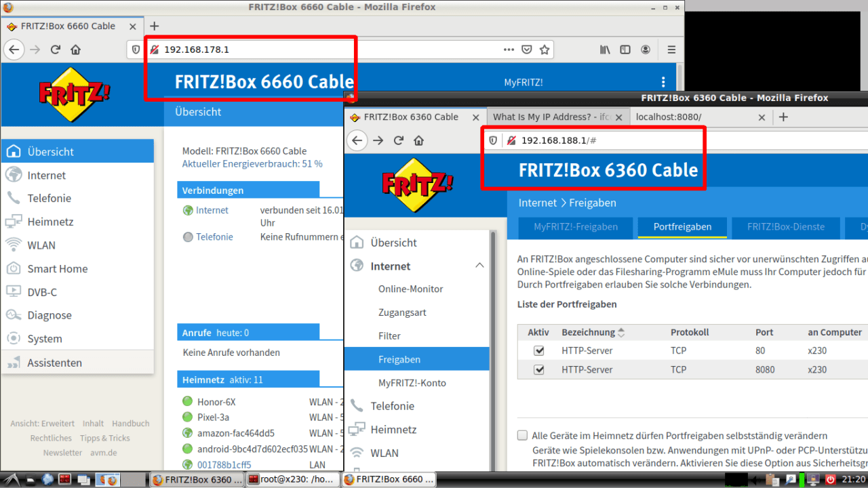Open the Firefox library icon
This screenshot has height=488, width=868.
click(x=605, y=49)
